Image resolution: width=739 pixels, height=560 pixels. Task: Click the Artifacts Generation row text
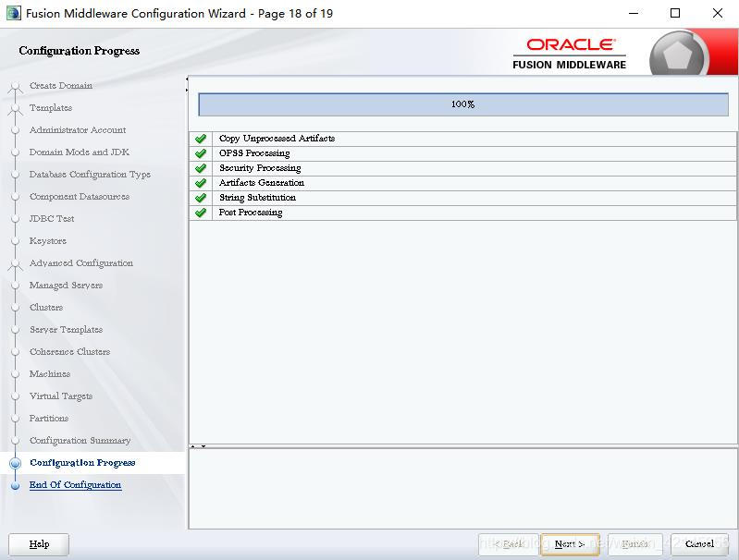pyautogui.click(x=262, y=183)
